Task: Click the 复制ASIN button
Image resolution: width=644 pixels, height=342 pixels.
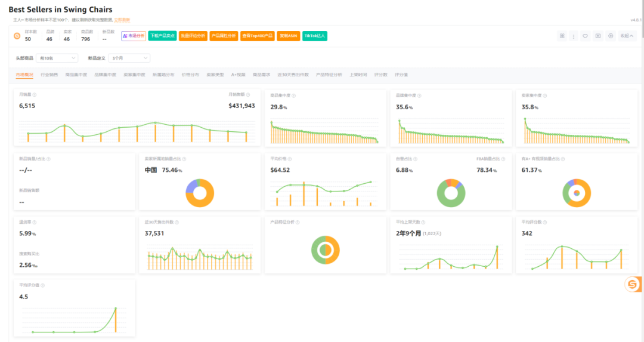Action: point(289,36)
